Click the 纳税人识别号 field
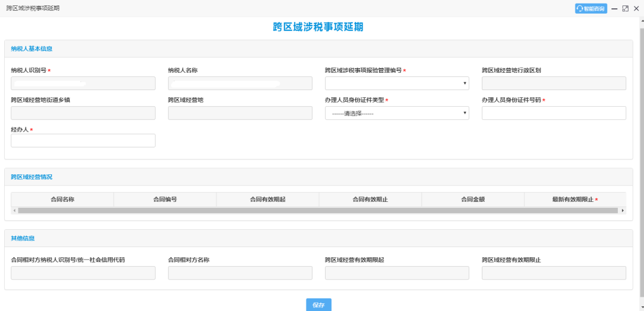644x311 pixels. (x=83, y=84)
